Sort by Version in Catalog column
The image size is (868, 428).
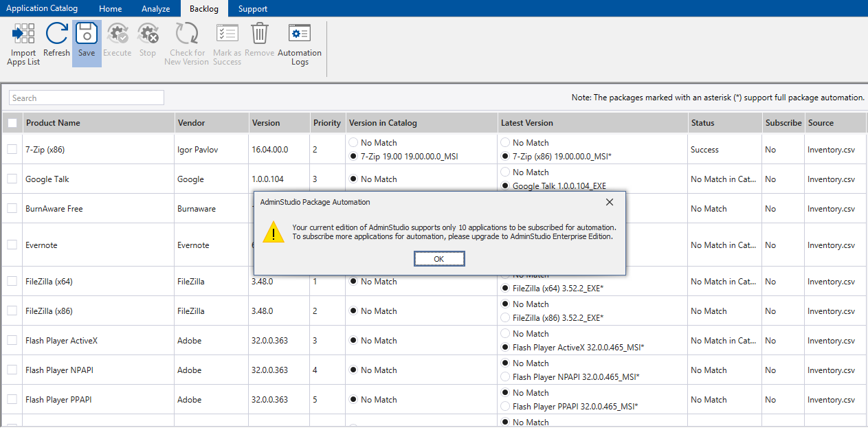[x=421, y=123]
